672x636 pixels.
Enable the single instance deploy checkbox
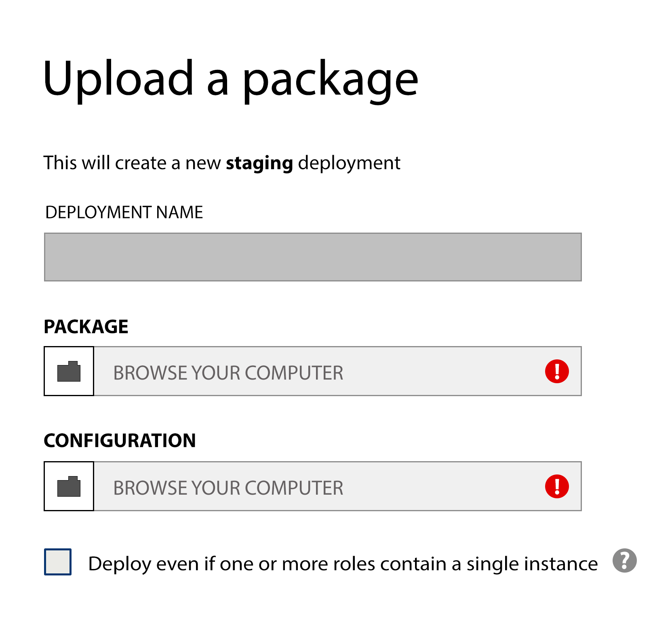58,562
